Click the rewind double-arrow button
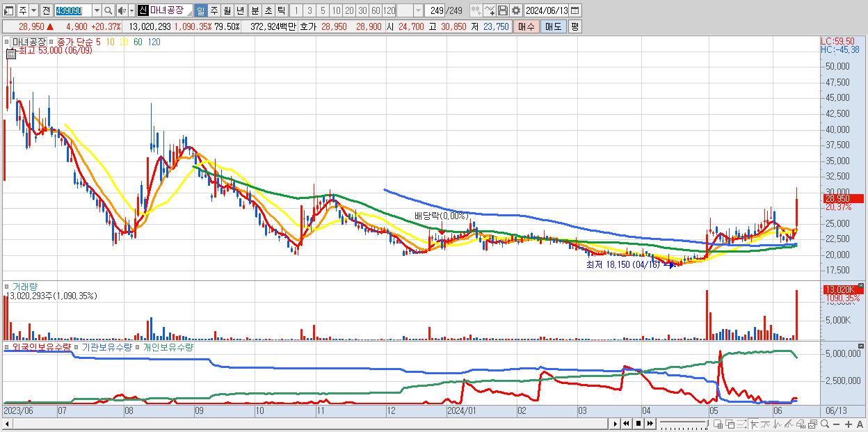The width and height of the screenshot is (868, 432). click(x=626, y=424)
